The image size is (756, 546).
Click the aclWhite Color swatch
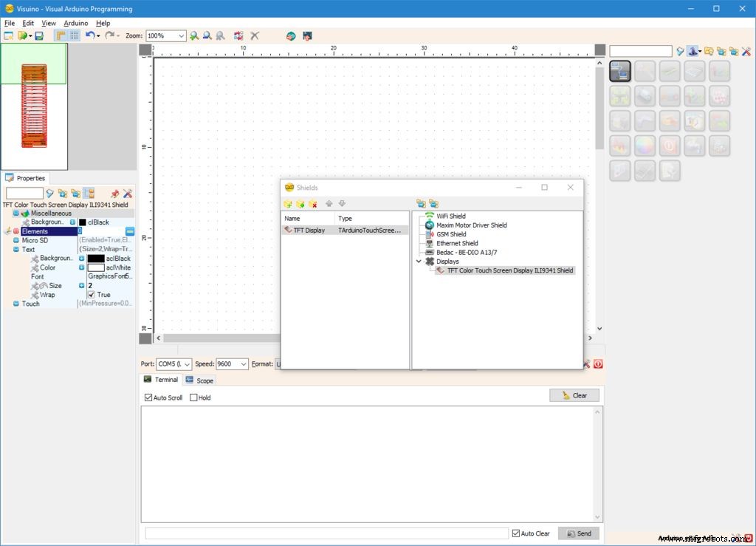point(96,267)
